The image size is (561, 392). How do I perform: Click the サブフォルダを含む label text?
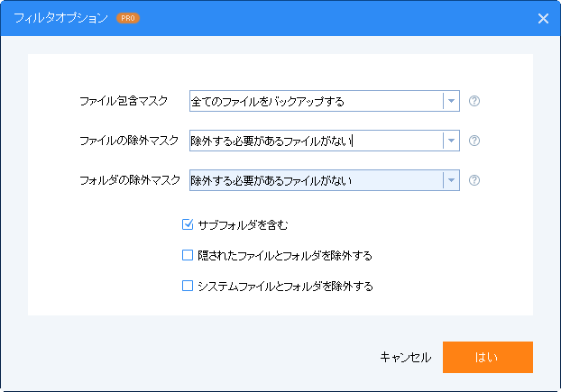[243, 224]
